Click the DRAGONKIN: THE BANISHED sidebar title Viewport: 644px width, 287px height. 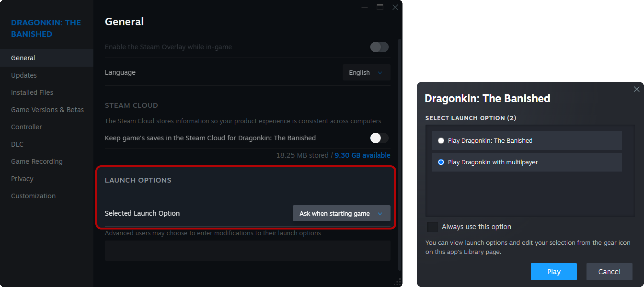(46, 28)
